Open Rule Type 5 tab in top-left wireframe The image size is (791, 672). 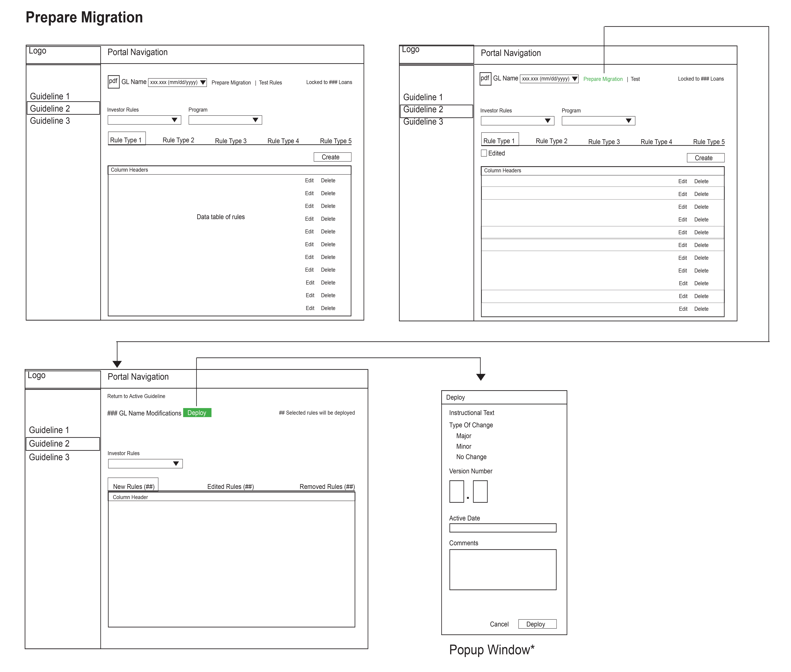(x=336, y=141)
